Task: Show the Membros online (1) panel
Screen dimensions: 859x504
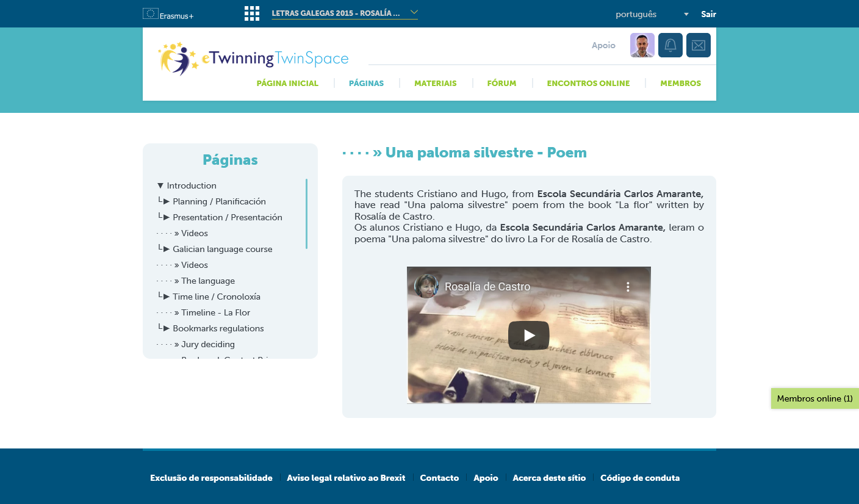Action: [815, 398]
